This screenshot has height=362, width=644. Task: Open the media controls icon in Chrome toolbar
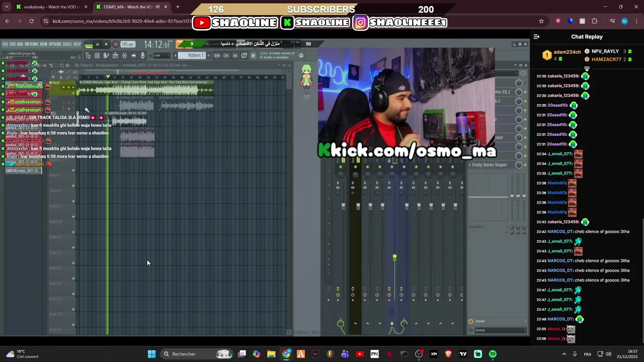tap(612, 21)
